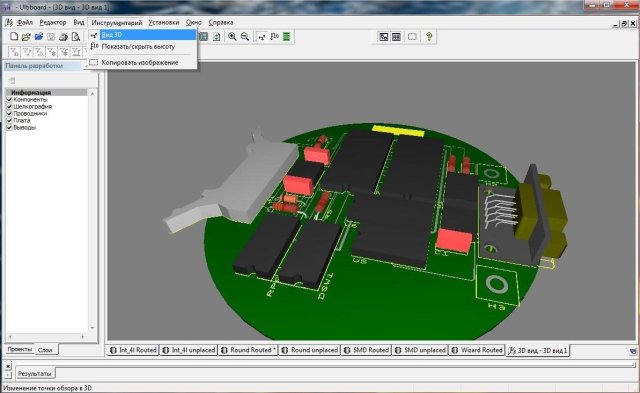The width and height of the screenshot is (640, 393).
Task: Click the green layers stack toolbar icon
Action: tap(287, 37)
